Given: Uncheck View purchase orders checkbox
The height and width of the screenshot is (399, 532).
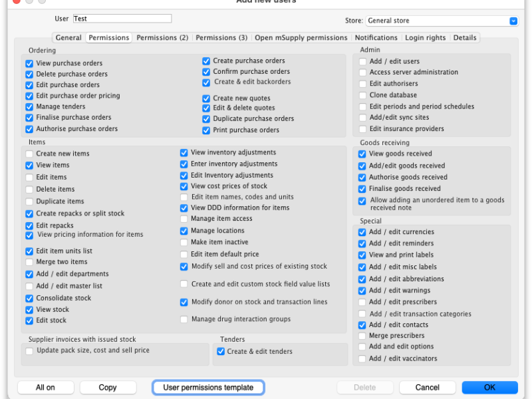Looking at the screenshot, I should (29, 63).
